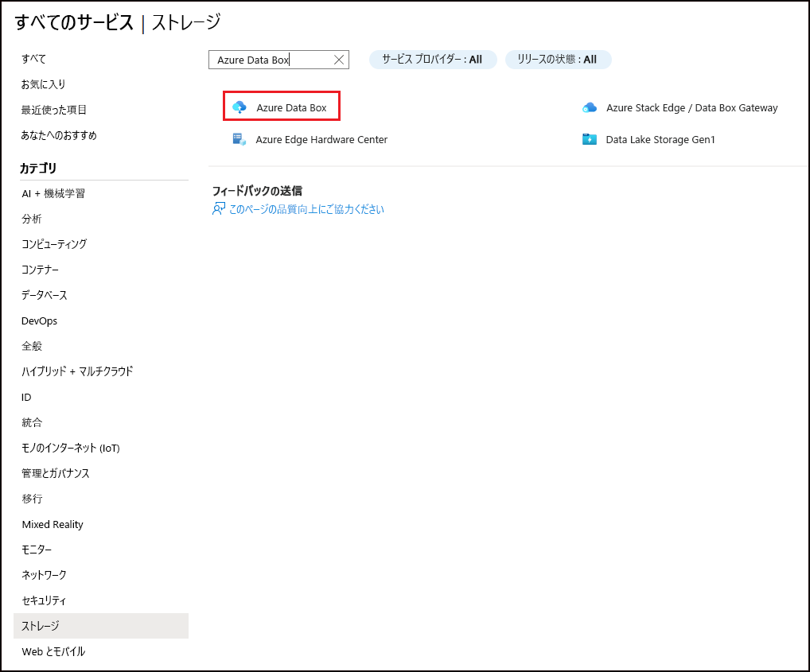
Task: Select the モニター category
Action: pyautogui.click(x=37, y=550)
